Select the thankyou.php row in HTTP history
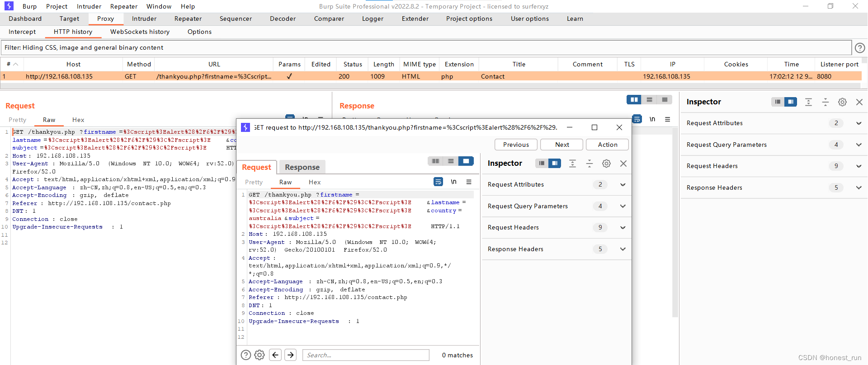The image size is (868, 365). point(431,76)
